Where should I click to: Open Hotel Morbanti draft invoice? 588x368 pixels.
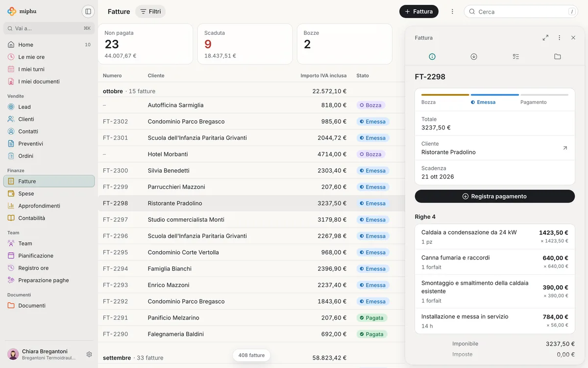click(251, 154)
